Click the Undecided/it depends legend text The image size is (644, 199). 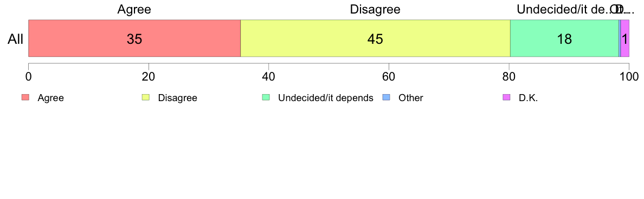[x=326, y=98]
